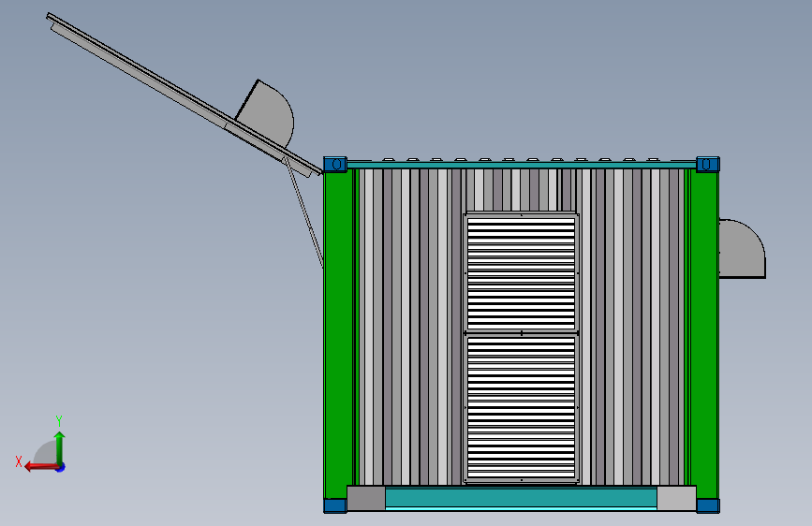This screenshot has height=526, width=812.
Task: Select the opened tilted hatch panel
Action: (x=184, y=94)
